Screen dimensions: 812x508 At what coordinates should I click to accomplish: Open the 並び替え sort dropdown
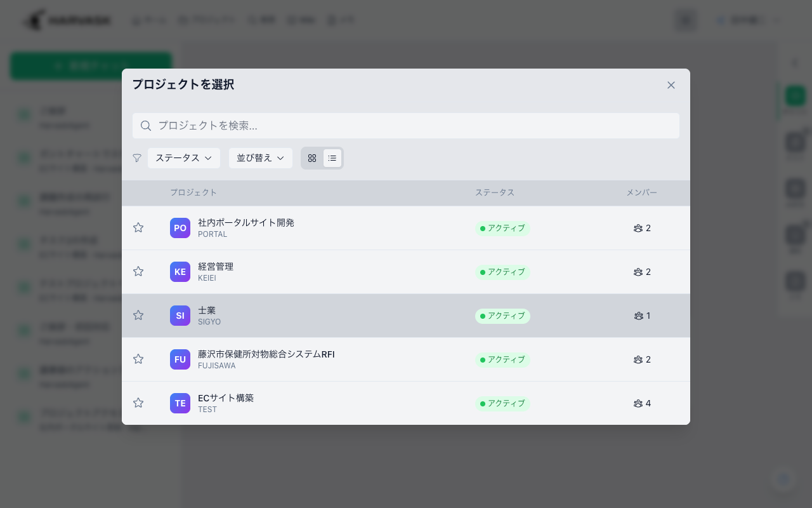point(260,158)
